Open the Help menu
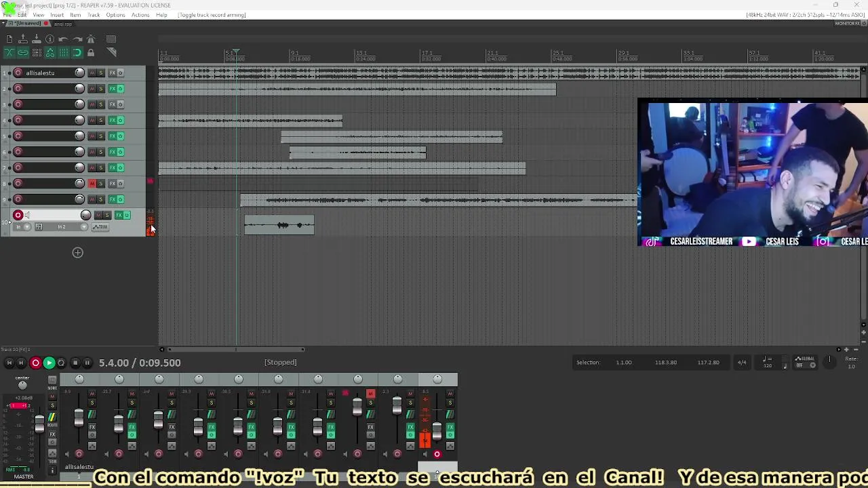Image resolution: width=868 pixels, height=488 pixels. (161, 15)
